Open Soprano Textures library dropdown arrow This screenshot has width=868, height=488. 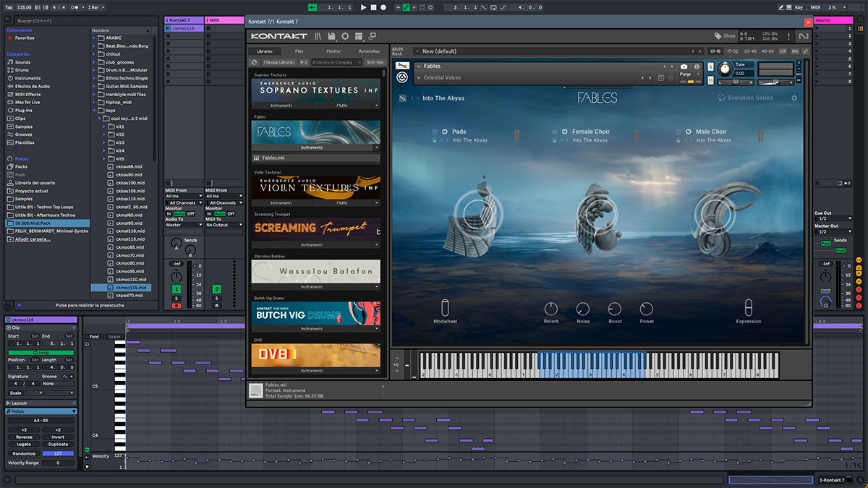(377, 106)
